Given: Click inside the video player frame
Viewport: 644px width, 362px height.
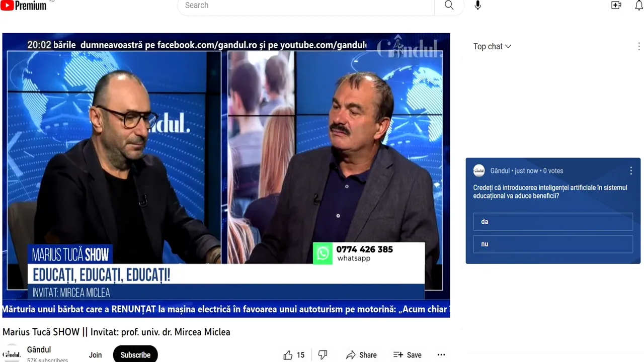Looking at the screenshot, I should click(226, 166).
